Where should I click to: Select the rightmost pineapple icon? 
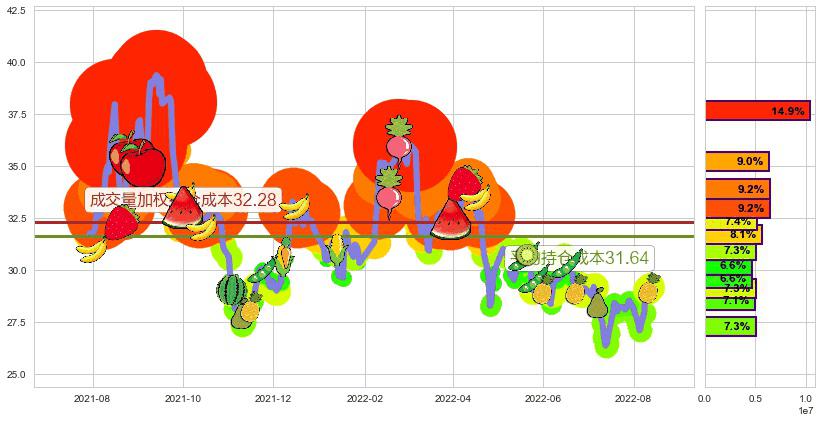(648, 288)
